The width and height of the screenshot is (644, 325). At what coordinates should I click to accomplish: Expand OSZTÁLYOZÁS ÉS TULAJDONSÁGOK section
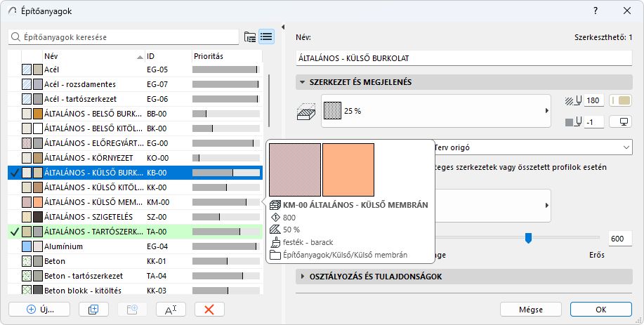(303, 277)
